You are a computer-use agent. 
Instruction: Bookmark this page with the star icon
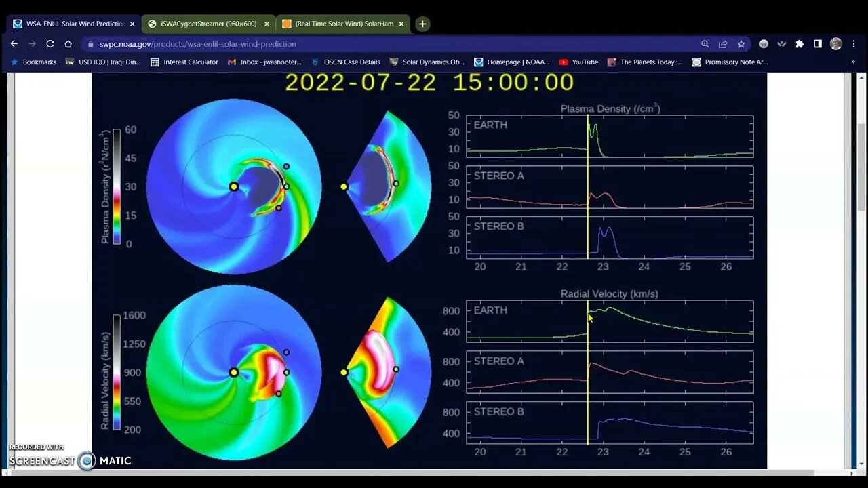click(x=741, y=44)
